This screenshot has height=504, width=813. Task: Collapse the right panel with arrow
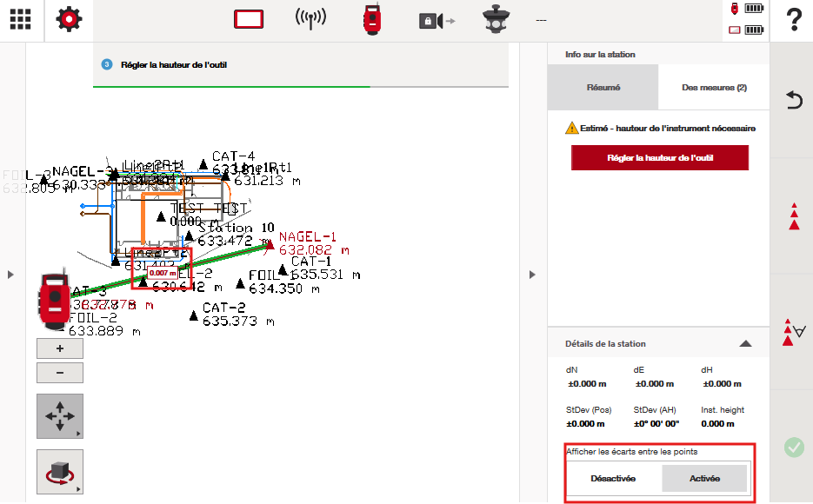[532, 275]
